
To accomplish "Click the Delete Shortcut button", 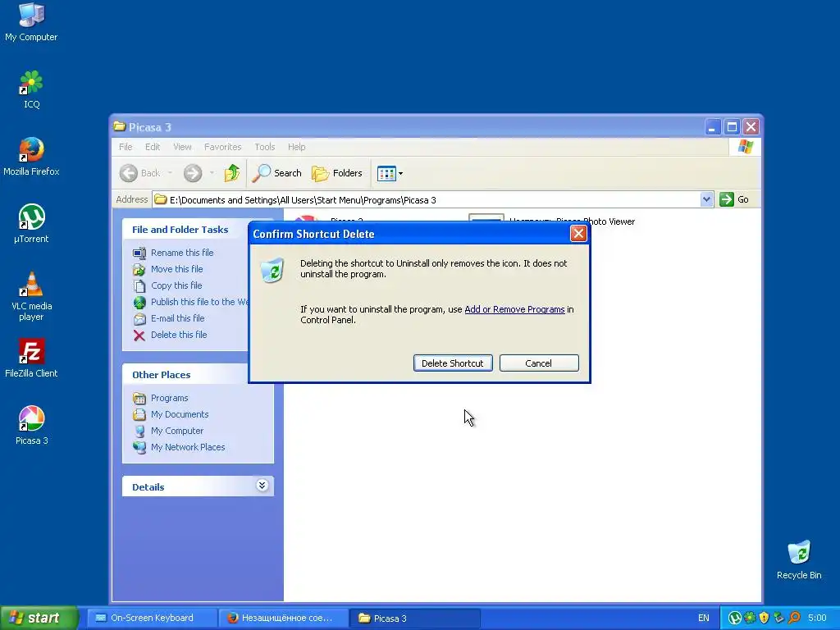I will [453, 363].
